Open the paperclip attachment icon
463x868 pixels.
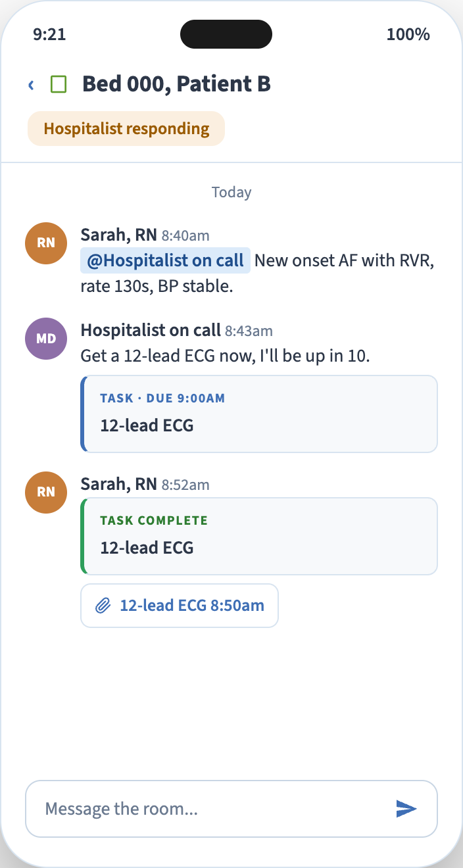click(x=103, y=606)
